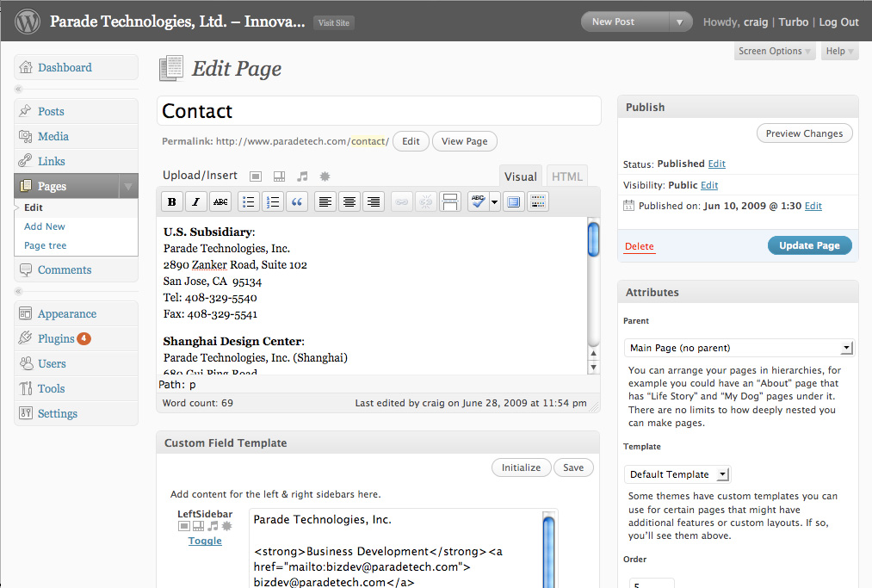This screenshot has width=872, height=588.
Task: Open the Media menu
Action: [77, 136]
